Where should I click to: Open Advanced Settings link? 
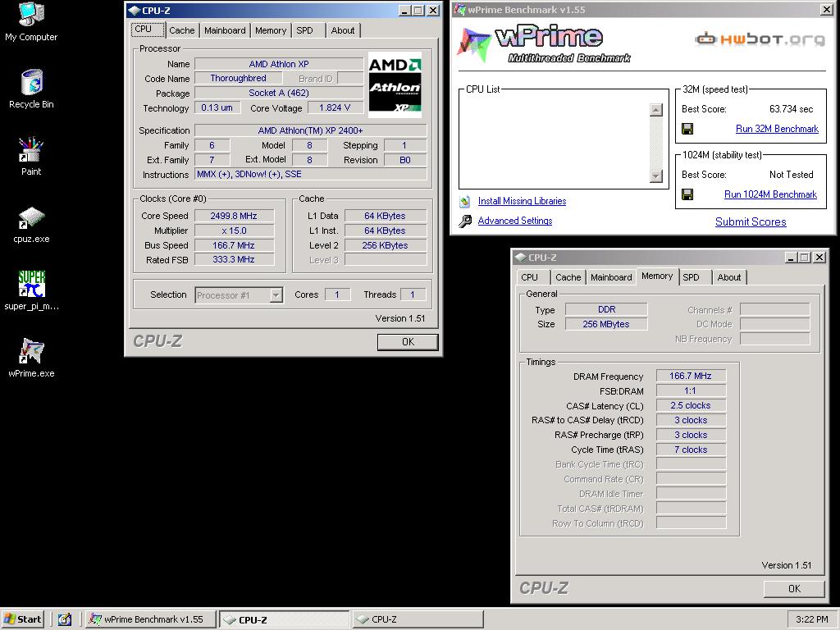pos(515,221)
